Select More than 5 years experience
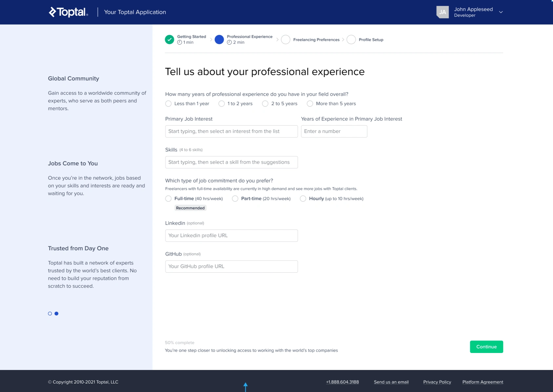 (310, 104)
